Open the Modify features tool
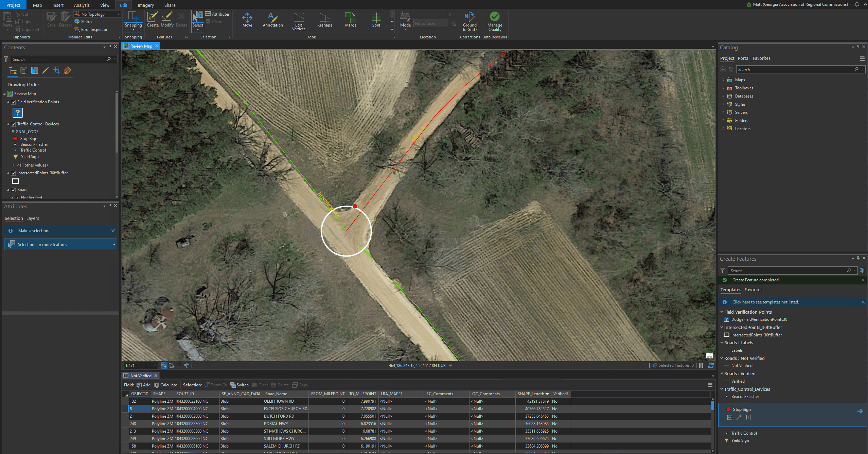The width and height of the screenshot is (868, 454). 167,20
